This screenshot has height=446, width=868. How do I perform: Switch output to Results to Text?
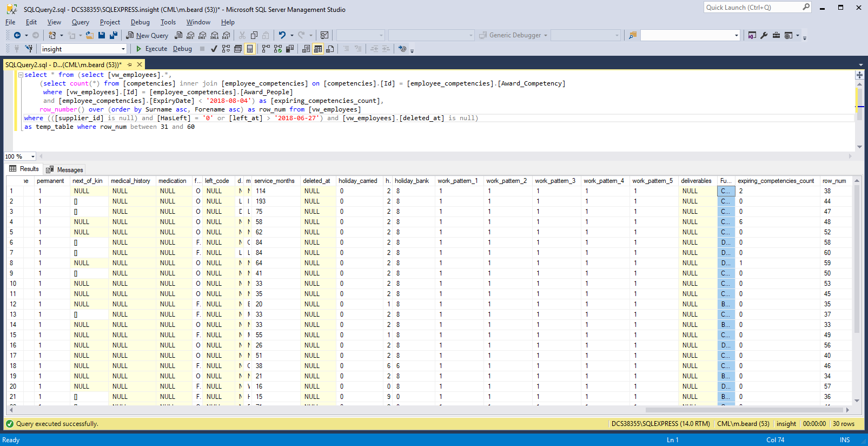point(306,49)
